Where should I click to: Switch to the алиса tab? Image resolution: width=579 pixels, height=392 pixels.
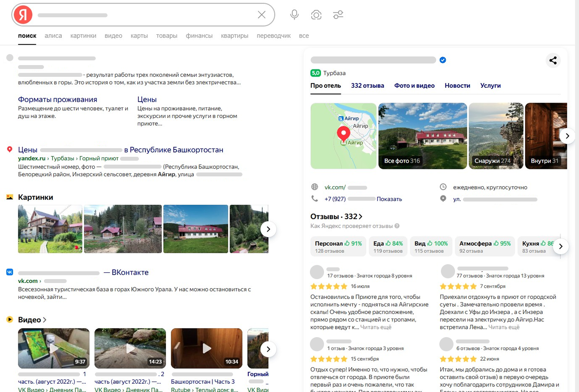pyautogui.click(x=53, y=36)
